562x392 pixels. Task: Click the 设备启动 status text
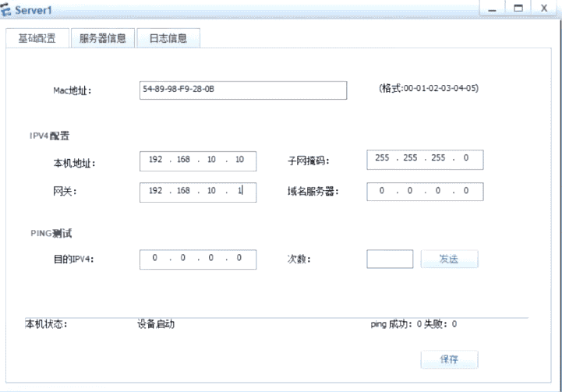point(156,324)
